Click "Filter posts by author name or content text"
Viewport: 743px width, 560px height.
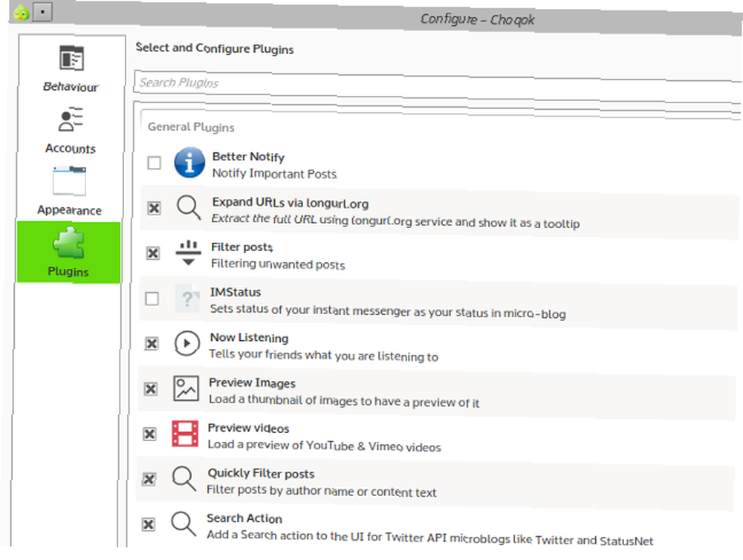coord(321,491)
